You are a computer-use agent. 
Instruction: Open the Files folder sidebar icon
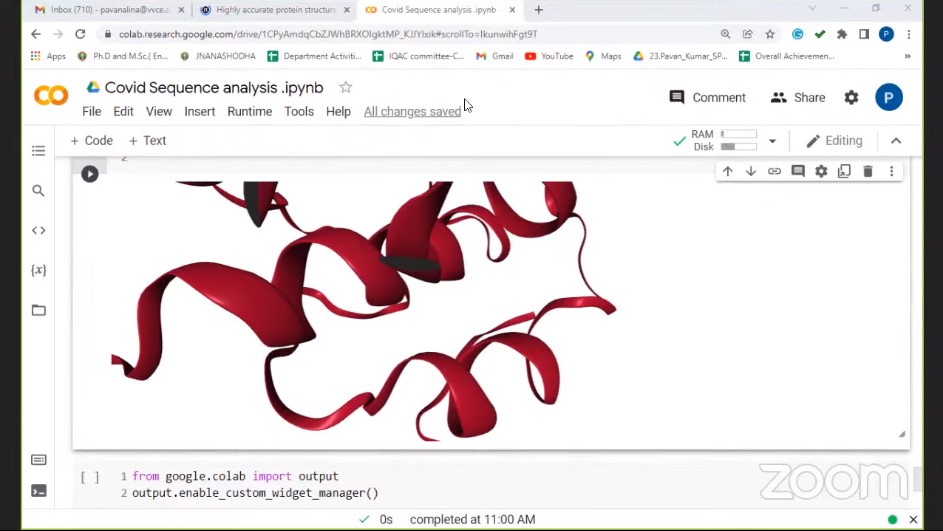[x=38, y=310]
